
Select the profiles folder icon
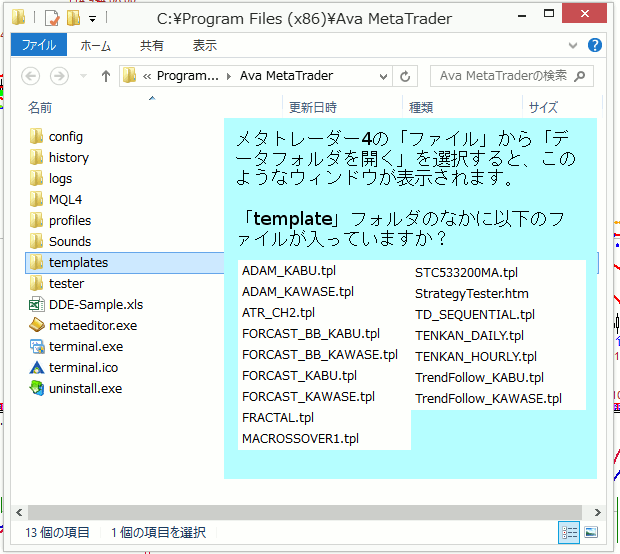[36, 220]
